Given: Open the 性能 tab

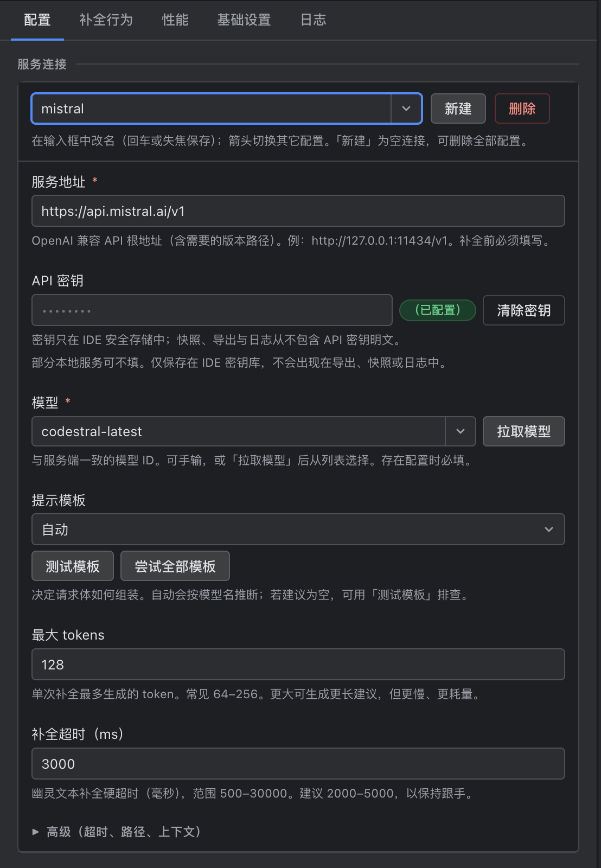Looking at the screenshot, I should [175, 20].
